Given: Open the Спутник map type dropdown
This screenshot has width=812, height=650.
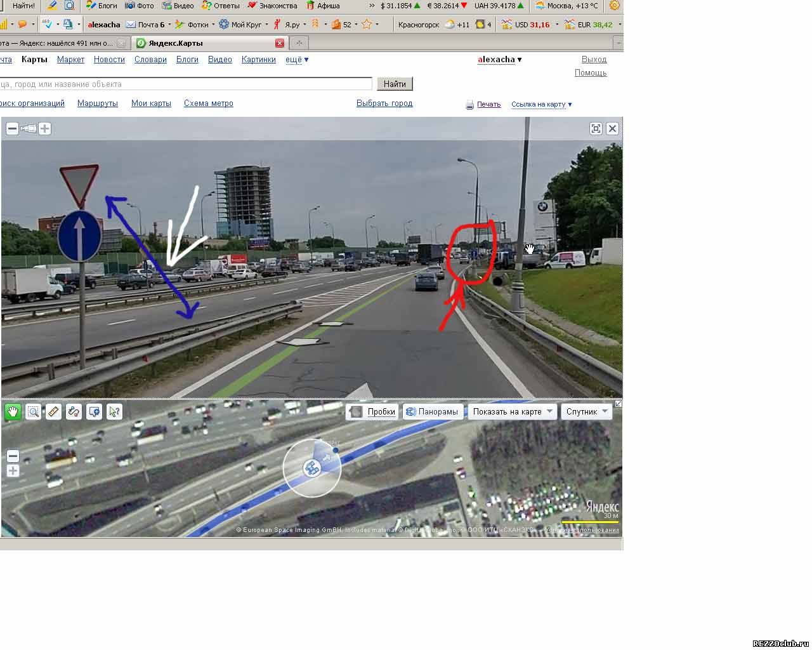Looking at the screenshot, I should click(587, 412).
